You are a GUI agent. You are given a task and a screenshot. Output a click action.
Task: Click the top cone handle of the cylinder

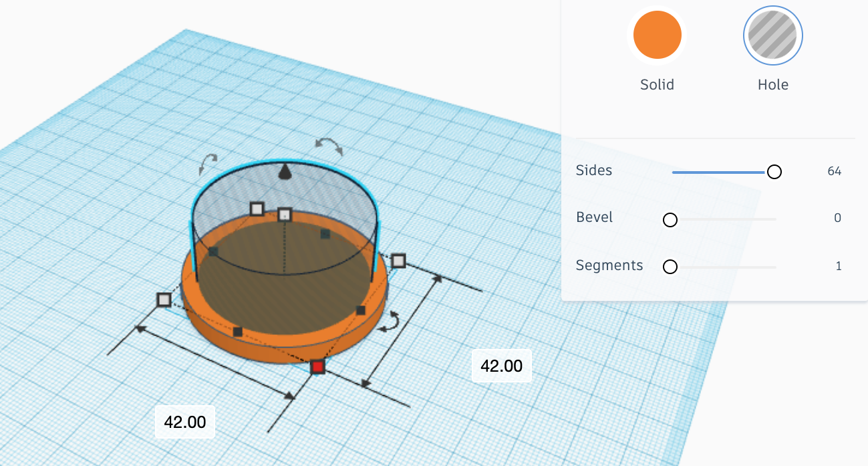[286, 172]
